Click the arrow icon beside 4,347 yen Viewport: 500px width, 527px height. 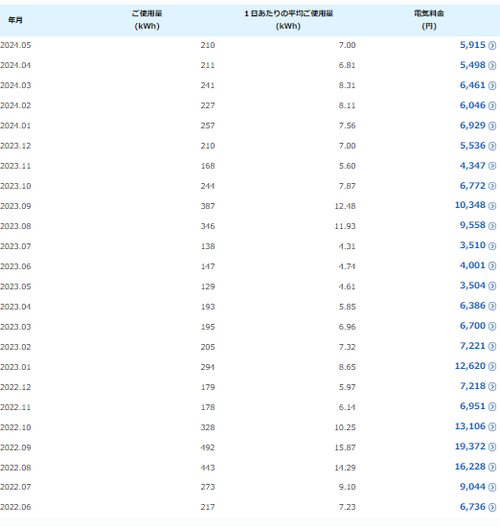492,166
